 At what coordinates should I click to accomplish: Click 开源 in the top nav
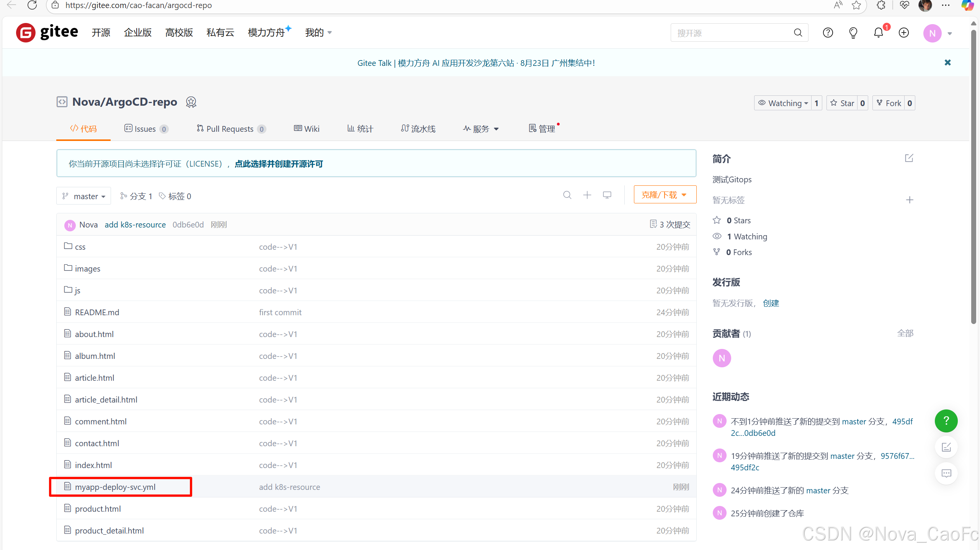pyautogui.click(x=101, y=33)
